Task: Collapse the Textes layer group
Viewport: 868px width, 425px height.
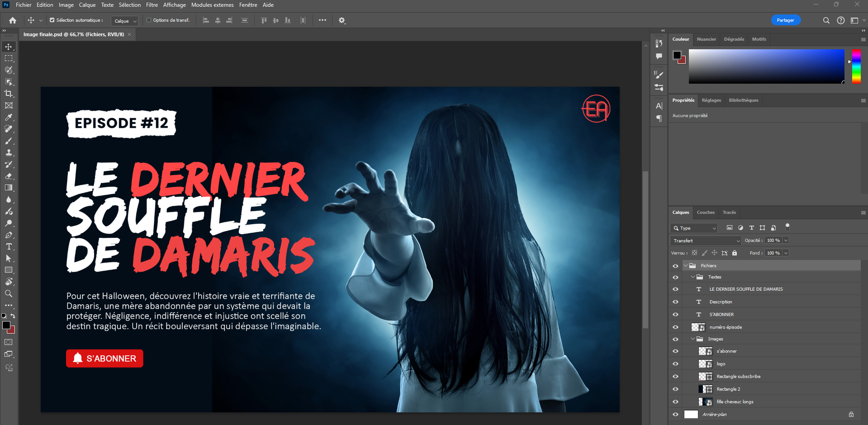Action: (693, 277)
